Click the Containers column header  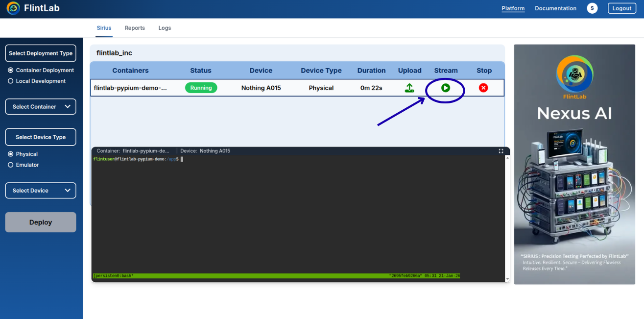130,71
